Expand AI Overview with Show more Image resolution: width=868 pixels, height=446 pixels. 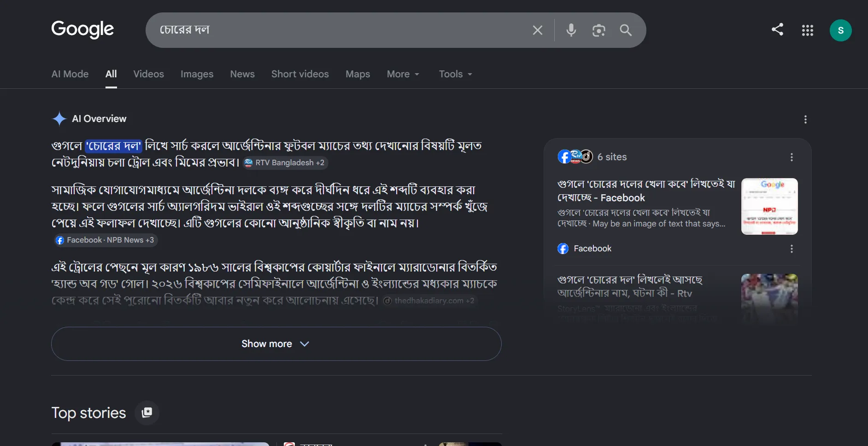tap(276, 344)
